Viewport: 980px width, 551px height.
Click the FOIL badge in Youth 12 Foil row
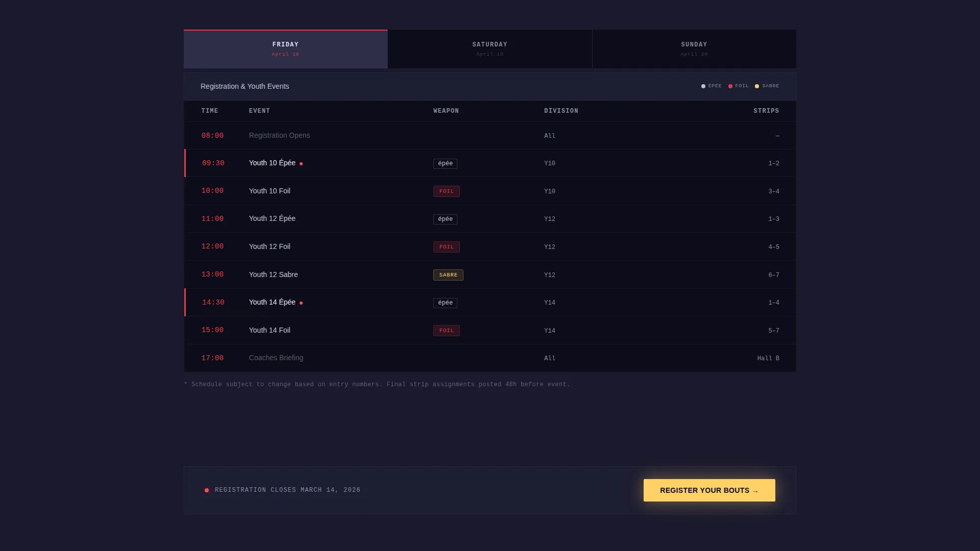coord(447,247)
